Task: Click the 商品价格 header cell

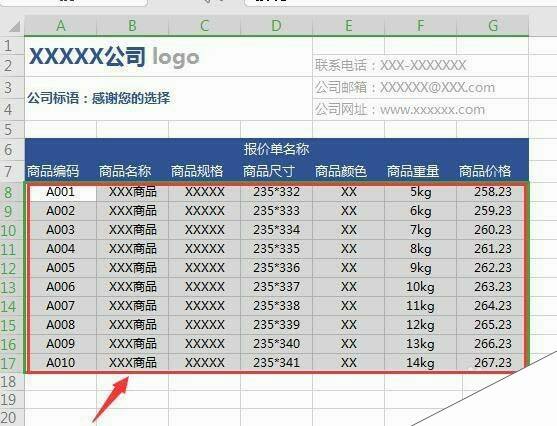Action: 493,171
